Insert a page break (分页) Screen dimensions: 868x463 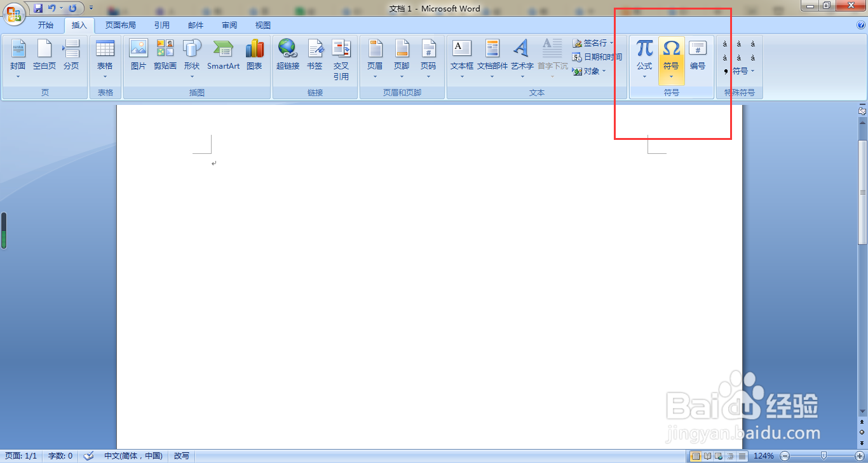click(71, 55)
